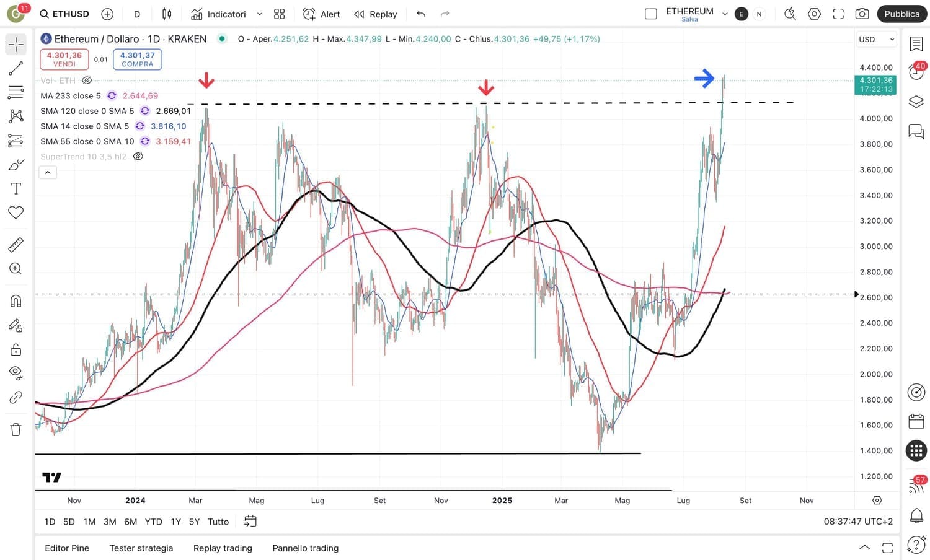The height and width of the screenshot is (560, 930).
Task: Select the ruler measure tool
Action: tap(16, 245)
